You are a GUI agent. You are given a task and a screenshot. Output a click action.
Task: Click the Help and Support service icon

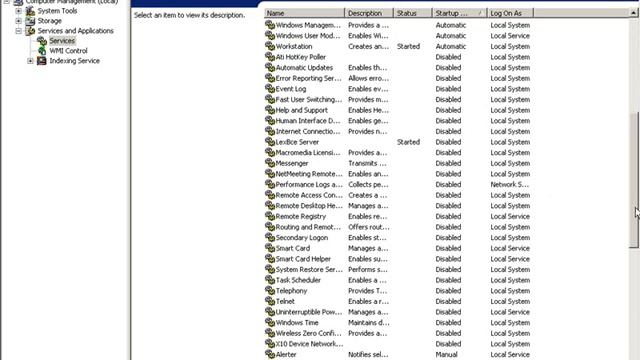pyautogui.click(x=270, y=110)
